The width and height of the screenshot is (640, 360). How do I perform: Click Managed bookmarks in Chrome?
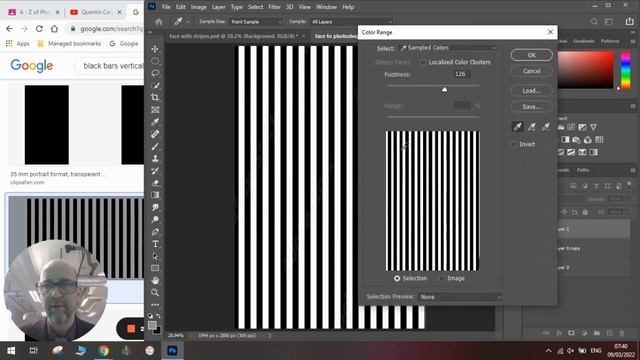click(x=69, y=43)
